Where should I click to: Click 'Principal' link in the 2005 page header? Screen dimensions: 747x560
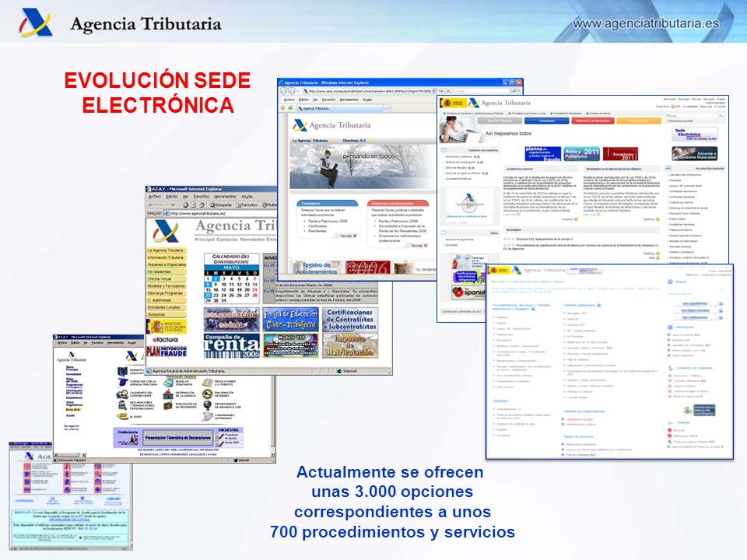point(205,239)
